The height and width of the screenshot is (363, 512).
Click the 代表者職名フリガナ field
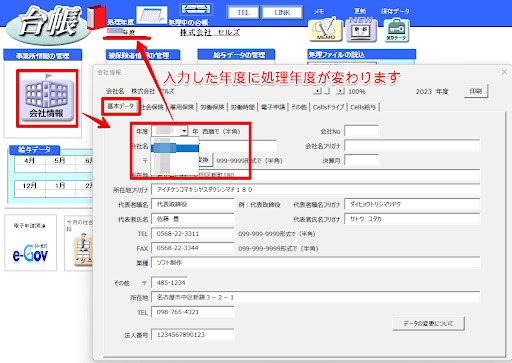coord(412,204)
